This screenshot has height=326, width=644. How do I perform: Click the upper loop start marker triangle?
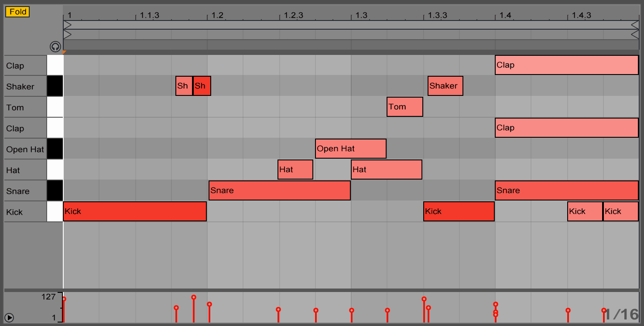(67, 25)
